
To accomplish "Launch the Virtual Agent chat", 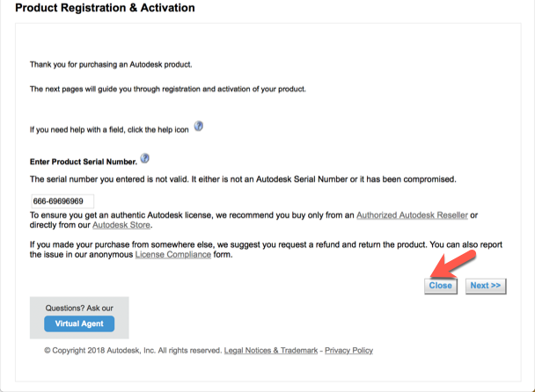I will (79, 323).
